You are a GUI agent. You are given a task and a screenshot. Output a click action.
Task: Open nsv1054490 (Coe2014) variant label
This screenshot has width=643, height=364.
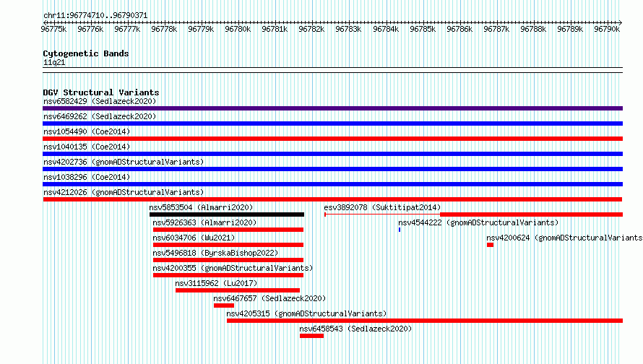tap(87, 131)
